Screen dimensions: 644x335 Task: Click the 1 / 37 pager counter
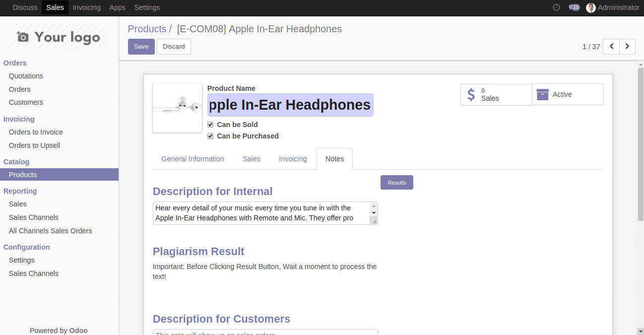[x=591, y=47]
